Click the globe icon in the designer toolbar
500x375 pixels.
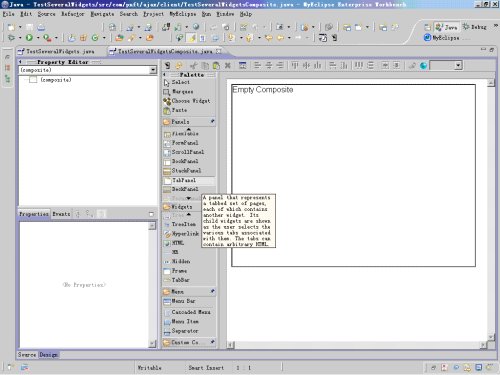pos(423,65)
